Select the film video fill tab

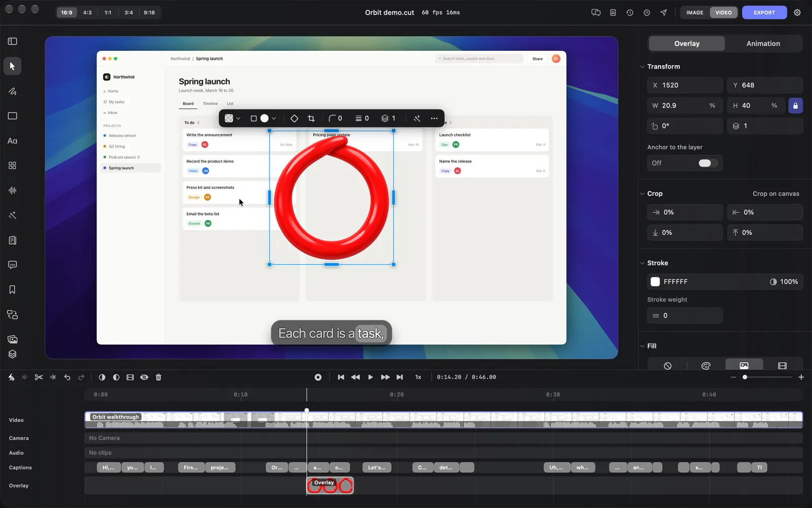(782, 365)
